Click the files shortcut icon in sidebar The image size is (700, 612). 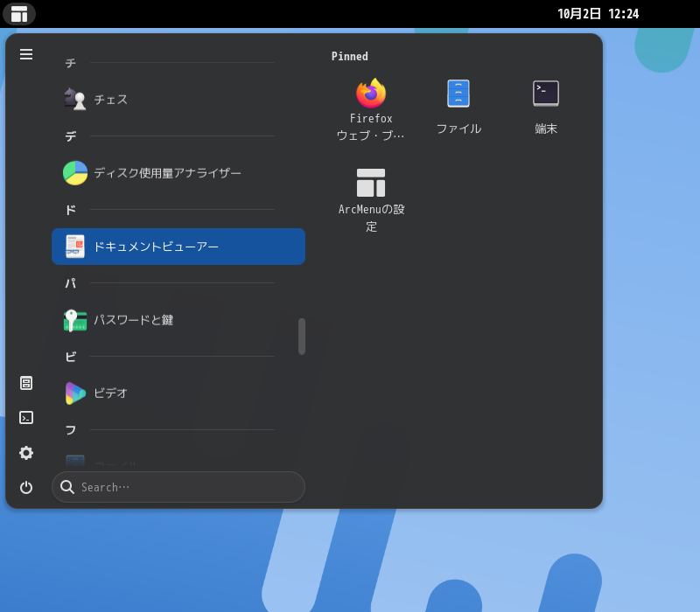26,383
